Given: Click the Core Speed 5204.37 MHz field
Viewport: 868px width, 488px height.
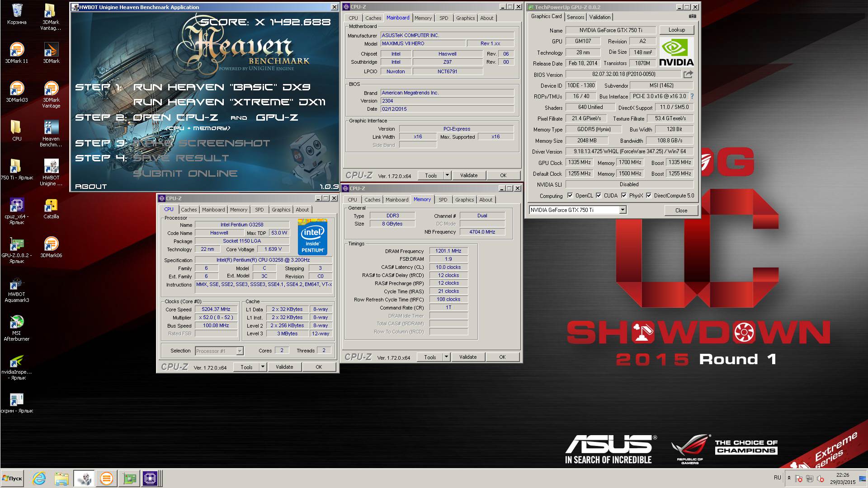Looking at the screenshot, I should [216, 310].
